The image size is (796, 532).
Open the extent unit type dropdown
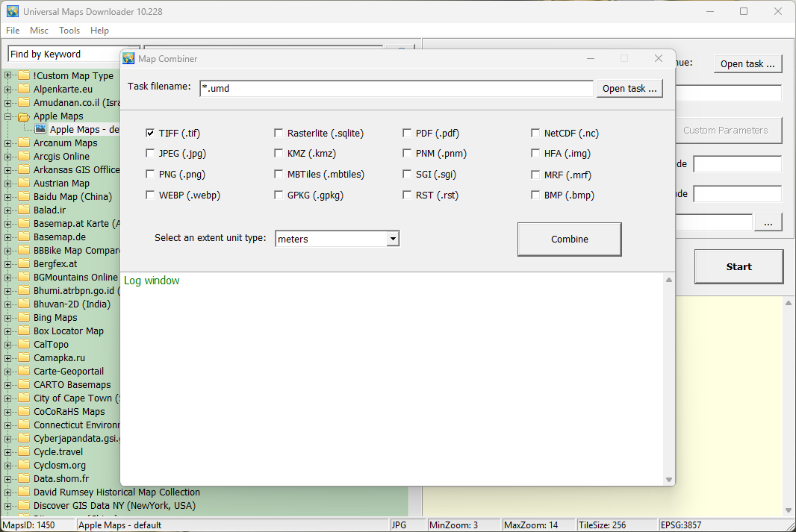[x=392, y=239]
